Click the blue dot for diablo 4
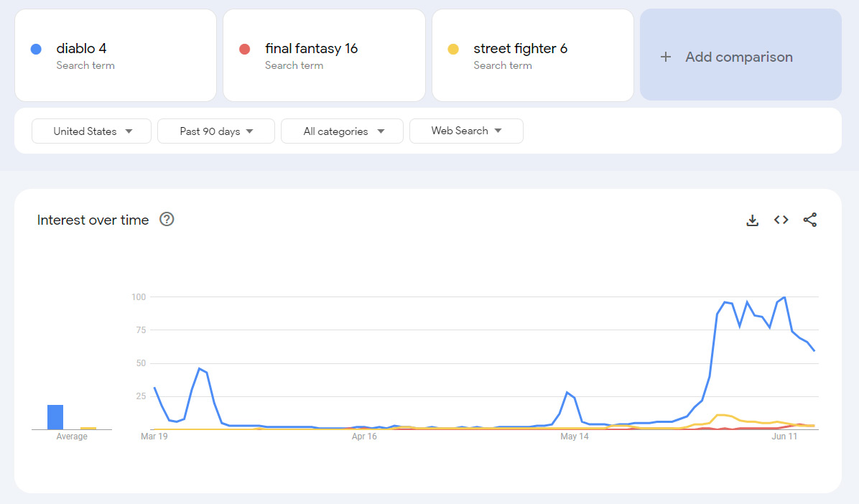The width and height of the screenshot is (859, 504). click(x=36, y=49)
